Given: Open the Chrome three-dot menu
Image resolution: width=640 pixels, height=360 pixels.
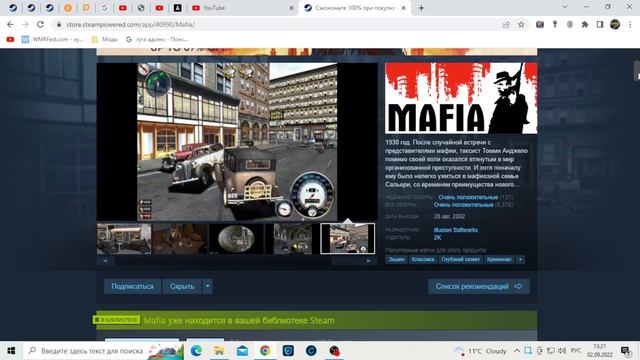Looking at the screenshot, I should [x=630, y=24].
